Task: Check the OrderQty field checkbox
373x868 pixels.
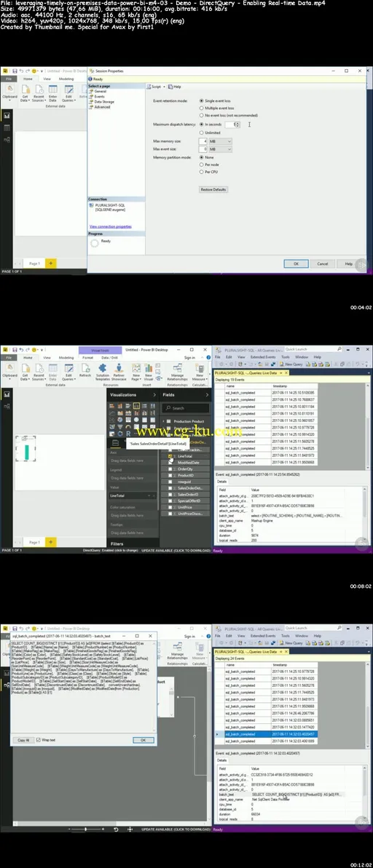Action: tap(170, 469)
